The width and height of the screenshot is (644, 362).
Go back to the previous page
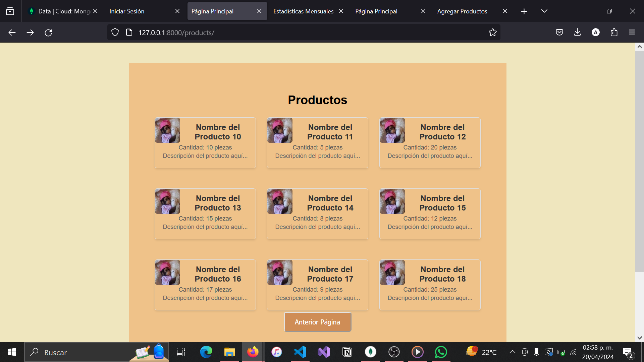pos(12,33)
